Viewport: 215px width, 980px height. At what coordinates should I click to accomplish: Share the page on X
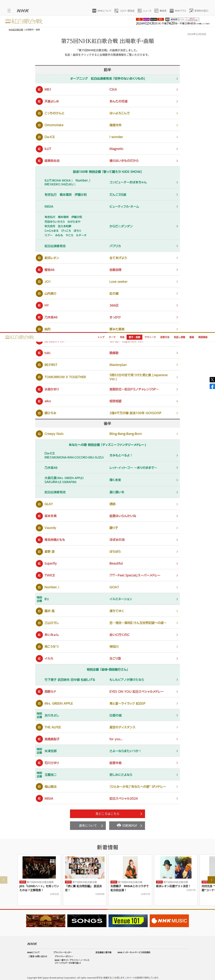click(x=212, y=379)
